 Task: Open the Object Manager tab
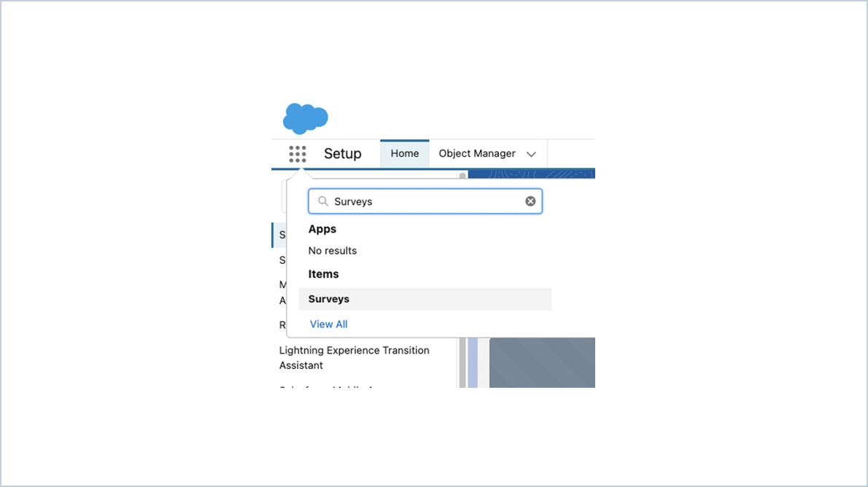477,153
